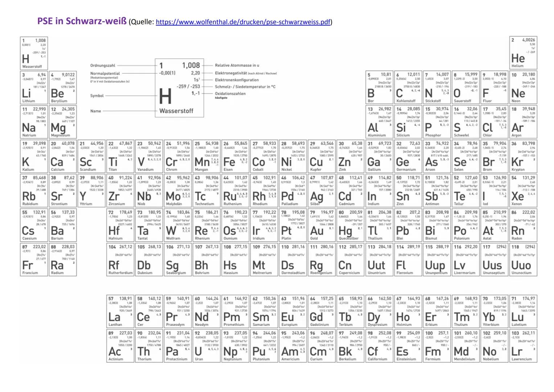Select the Chlor (Cl) cell
Screen dimensions: 554x392
point(495,122)
